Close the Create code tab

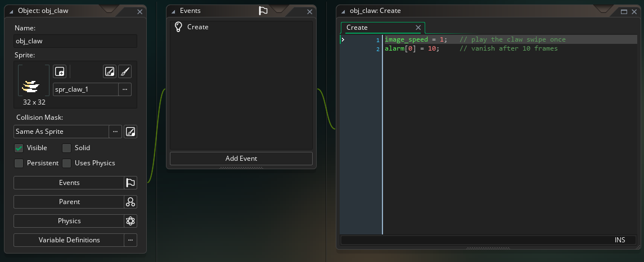pyautogui.click(x=418, y=28)
